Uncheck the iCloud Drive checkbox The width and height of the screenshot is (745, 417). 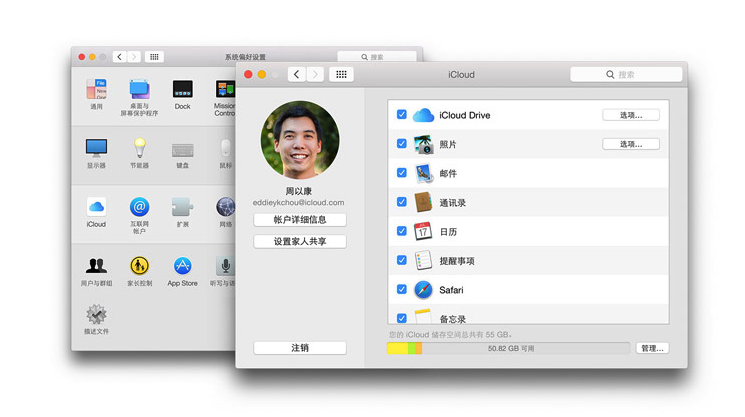[x=402, y=115]
